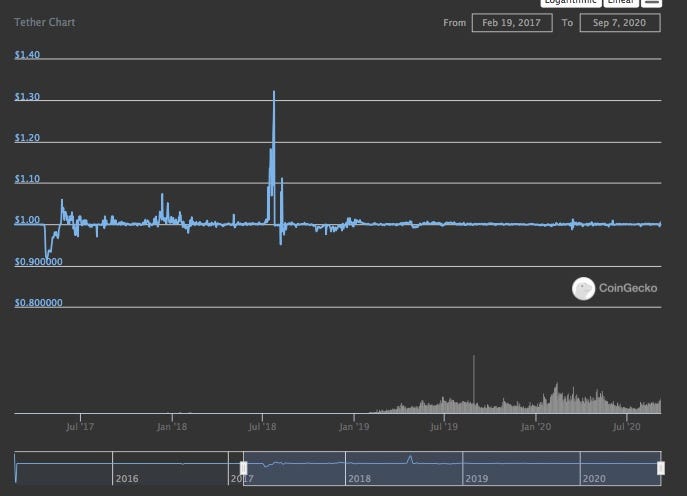Screen dimensions: 687x496
Task: Select the left navigator range handle
Action: (x=244, y=468)
